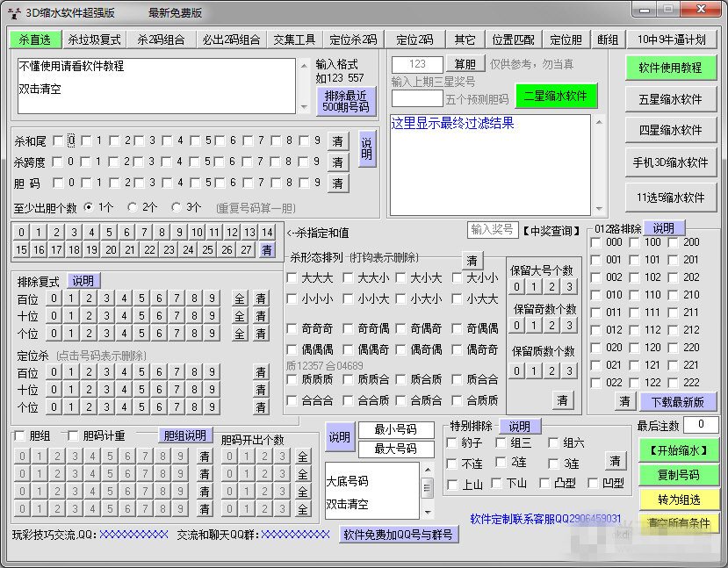Image resolution: width=728 pixels, height=568 pixels.
Task: Click the 算胆 button
Action: 465,63
